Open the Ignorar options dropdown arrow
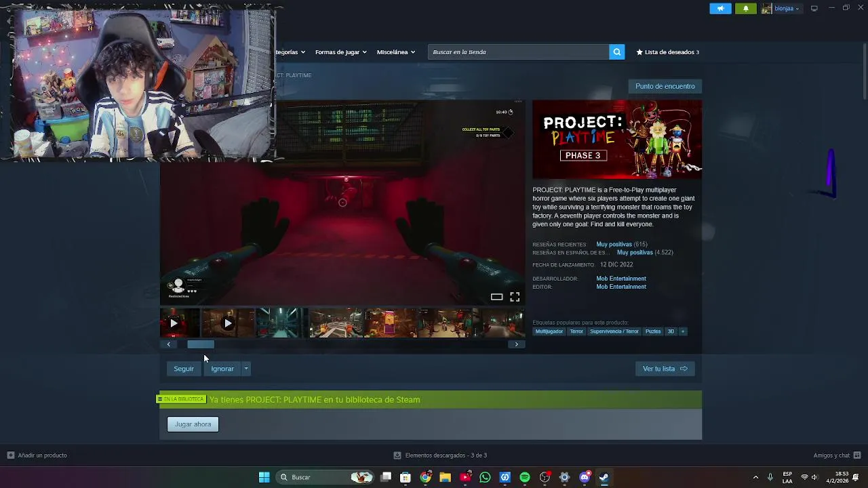This screenshot has height=488, width=868. coord(246,369)
